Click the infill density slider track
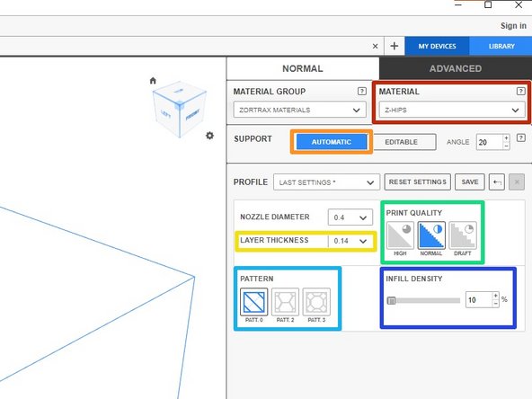 pos(424,301)
